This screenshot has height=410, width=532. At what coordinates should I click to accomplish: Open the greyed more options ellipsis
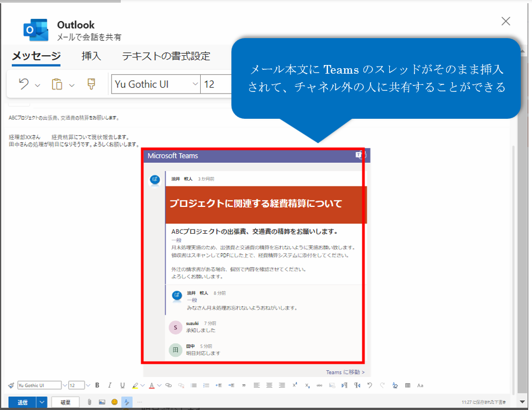click(x=140, y=402)
